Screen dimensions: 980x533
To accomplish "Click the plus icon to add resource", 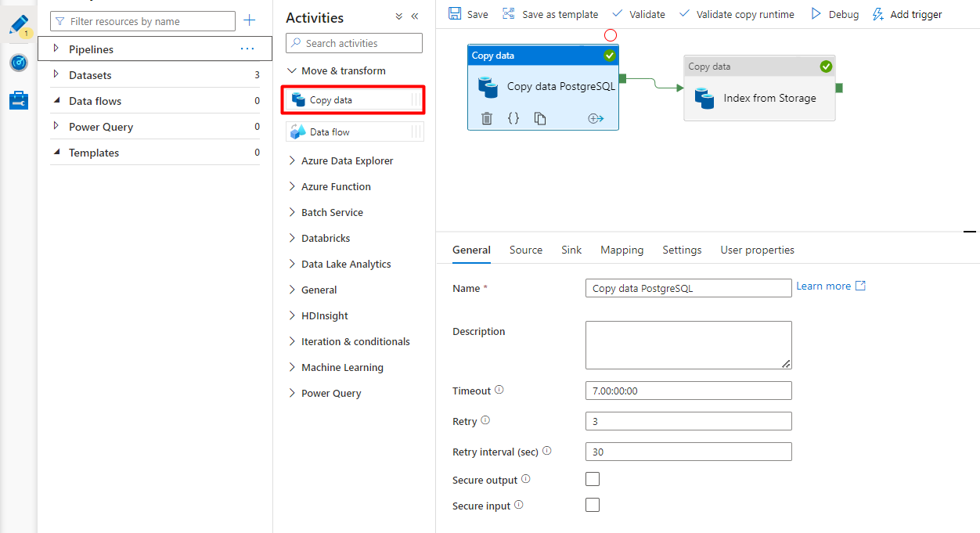I will click(x=250, y=20).
